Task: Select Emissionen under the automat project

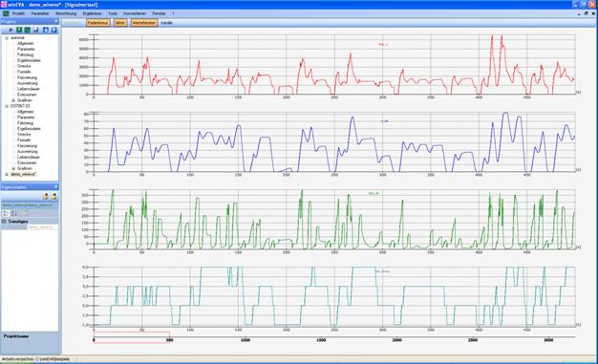Action: point(27,95)
